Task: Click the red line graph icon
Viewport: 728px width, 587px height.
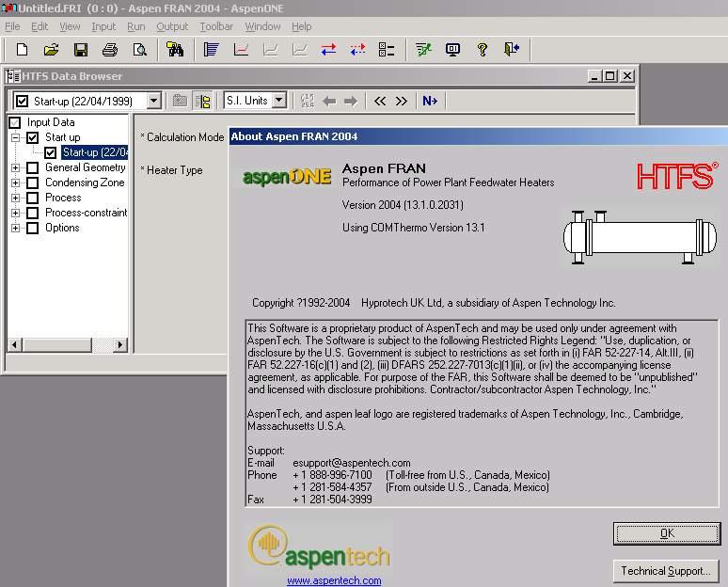Action: (x=241, y=49)
